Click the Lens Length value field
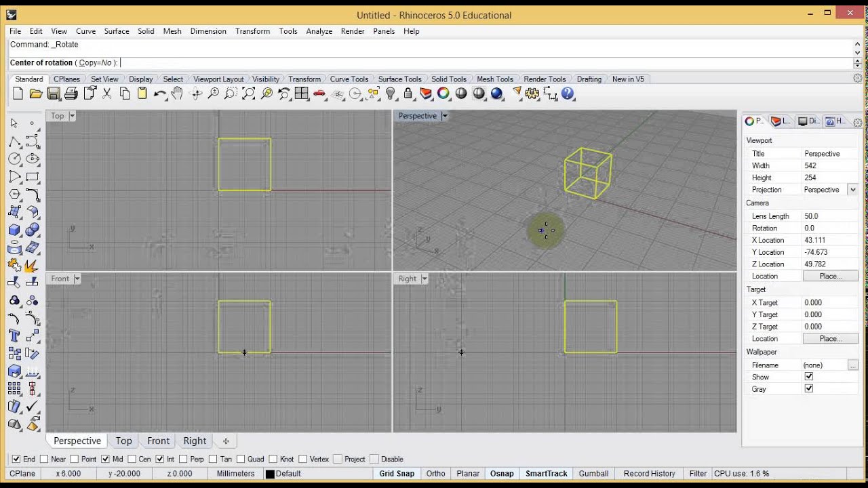The width and height of the screenshot is (868, 488). tap(830, 216)
